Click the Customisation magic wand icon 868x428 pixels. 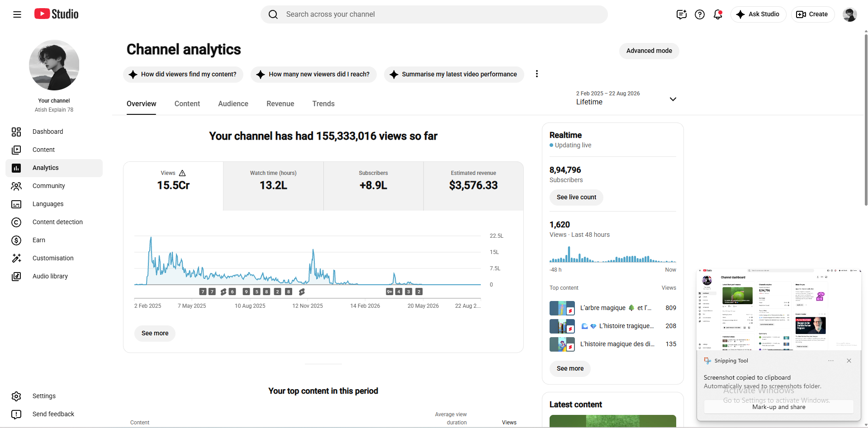[16, 258]
